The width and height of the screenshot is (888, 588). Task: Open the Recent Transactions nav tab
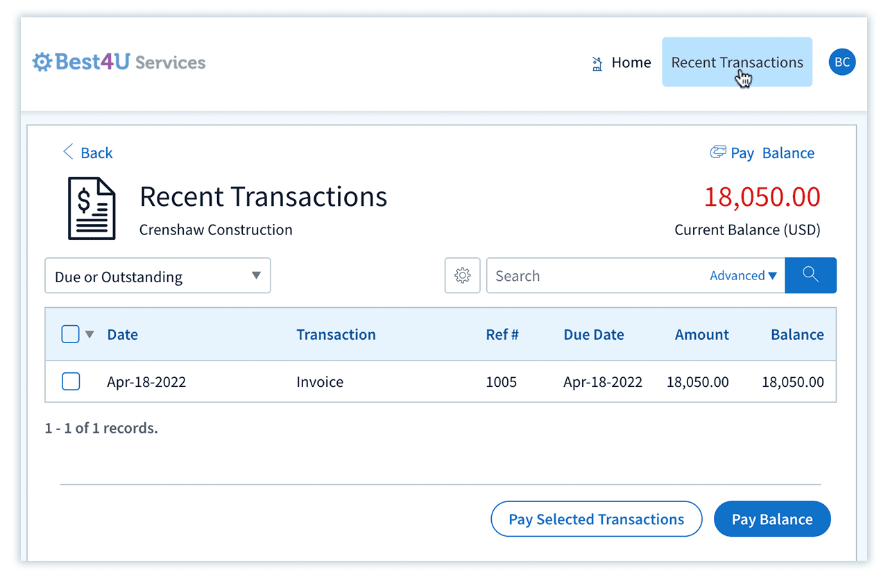pos(737,62)
